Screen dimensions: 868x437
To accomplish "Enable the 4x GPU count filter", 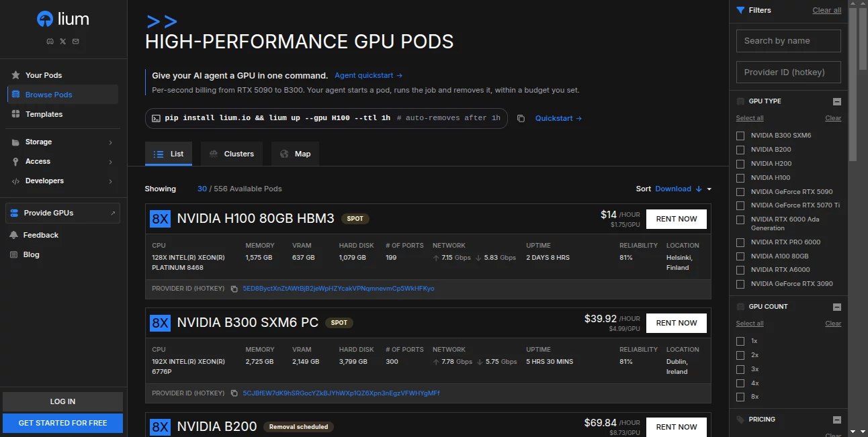I will (x=740, y=383).
